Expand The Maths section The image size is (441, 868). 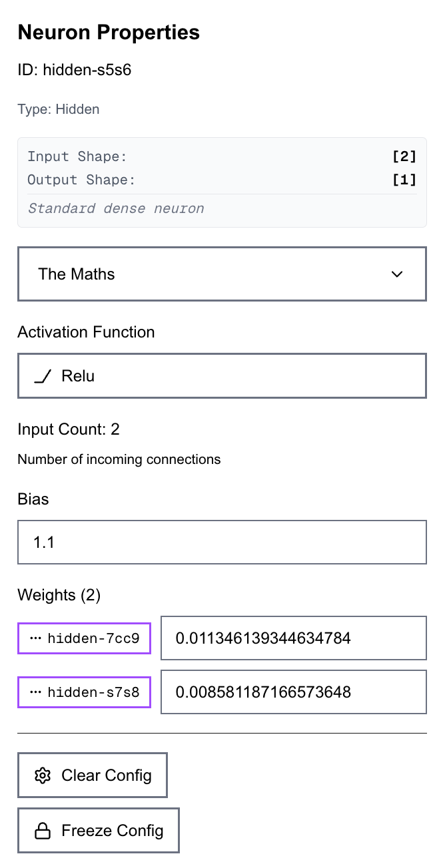(221, 274)
